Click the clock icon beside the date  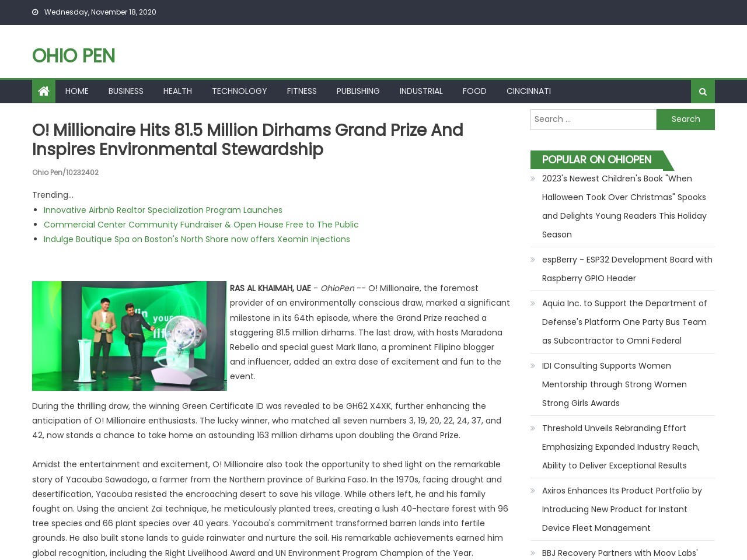point(36,12)
